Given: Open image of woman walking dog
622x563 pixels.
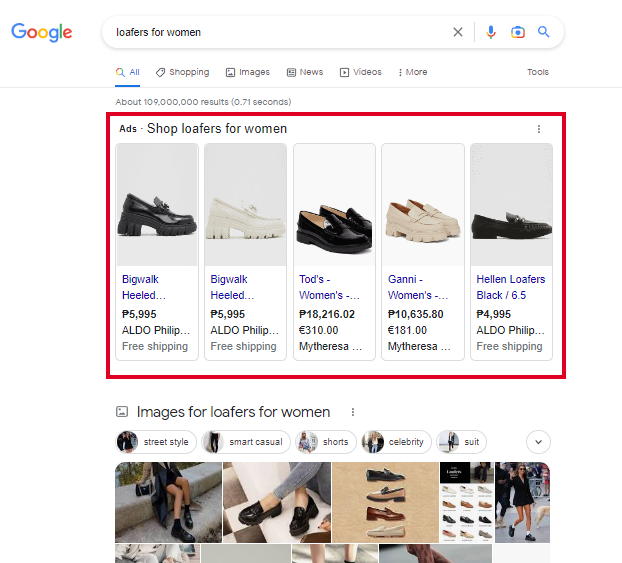Looking at the screenshot, I should click(522, 502).
